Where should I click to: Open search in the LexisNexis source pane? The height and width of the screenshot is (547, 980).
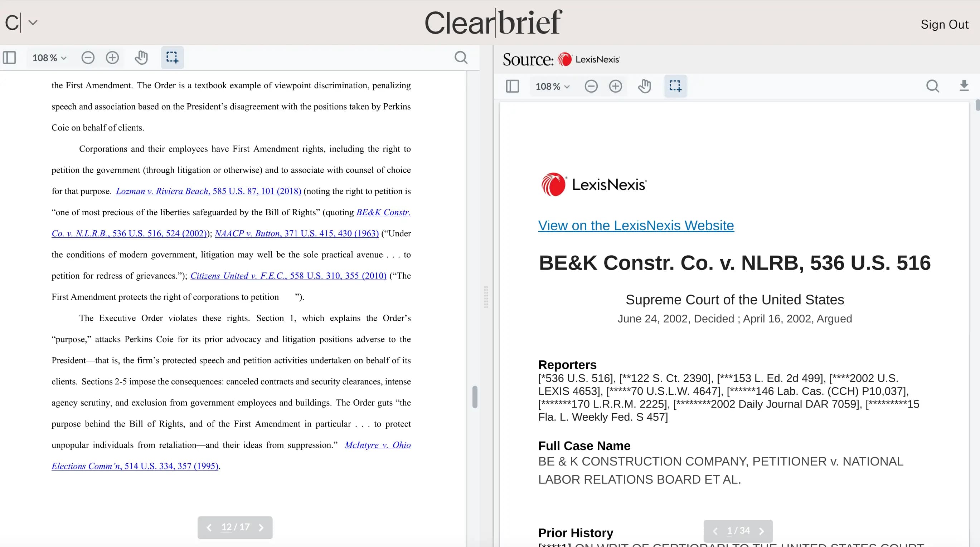932,86
